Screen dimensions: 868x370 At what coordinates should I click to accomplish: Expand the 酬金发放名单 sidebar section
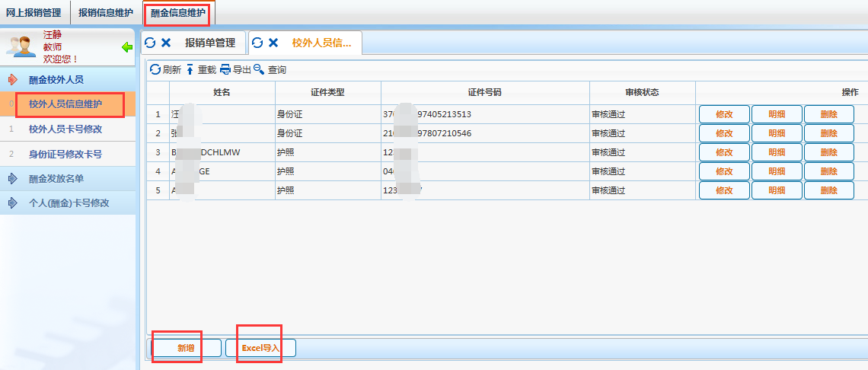click(x=13, y=179)
